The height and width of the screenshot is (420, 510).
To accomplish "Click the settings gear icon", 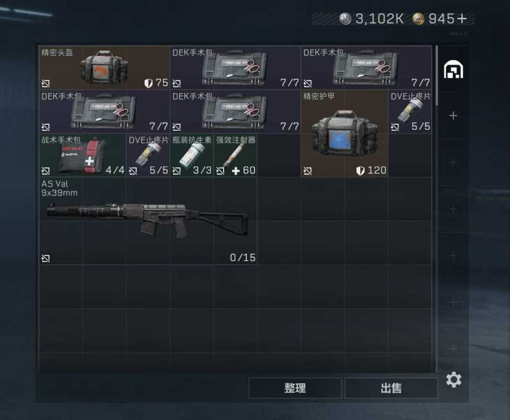I will tap(453, 380).
